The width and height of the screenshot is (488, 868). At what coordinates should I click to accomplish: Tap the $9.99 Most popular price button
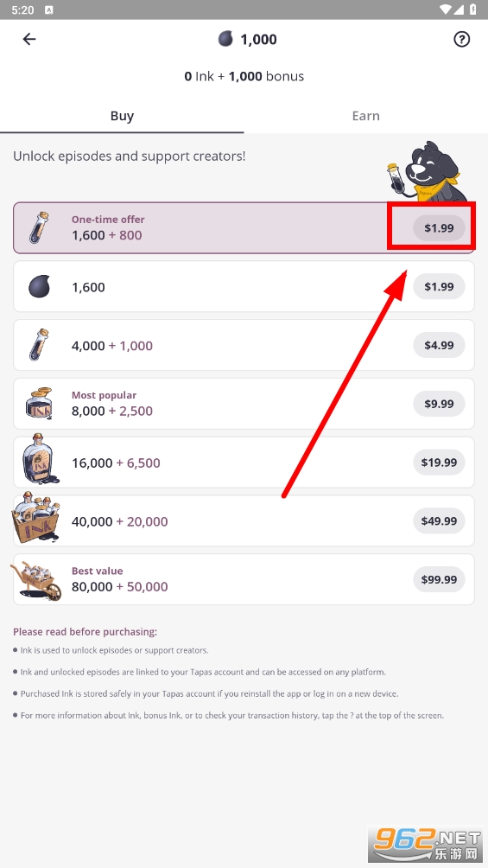439,404
